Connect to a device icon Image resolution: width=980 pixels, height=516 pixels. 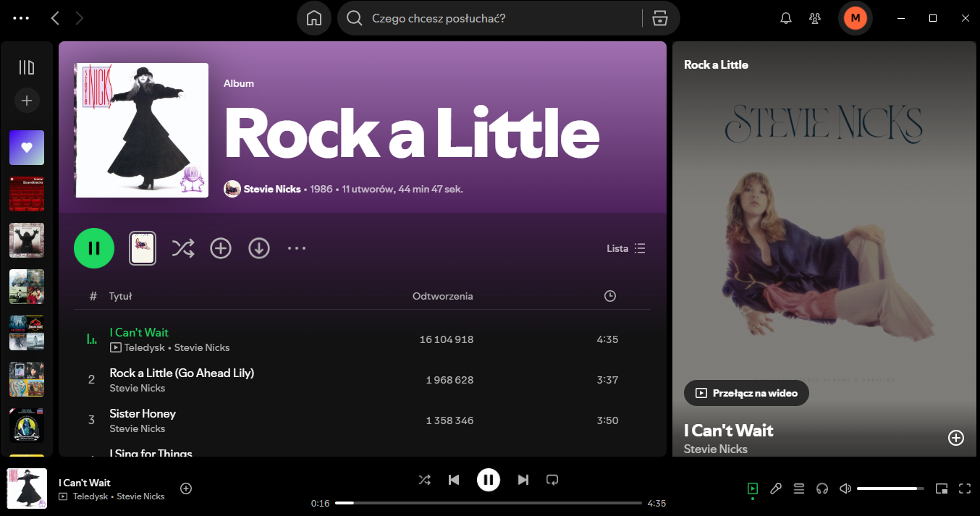[822, 488]
